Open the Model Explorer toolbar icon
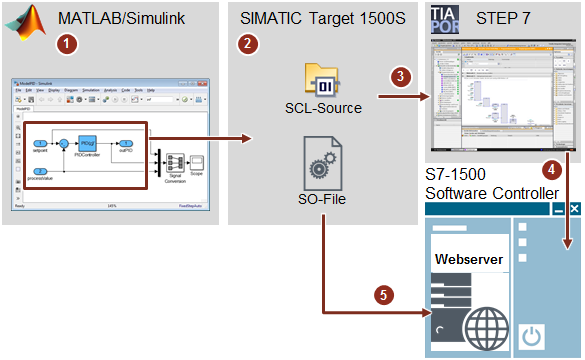Viewport: 585px width, 360px height. (x=92, y=99)
